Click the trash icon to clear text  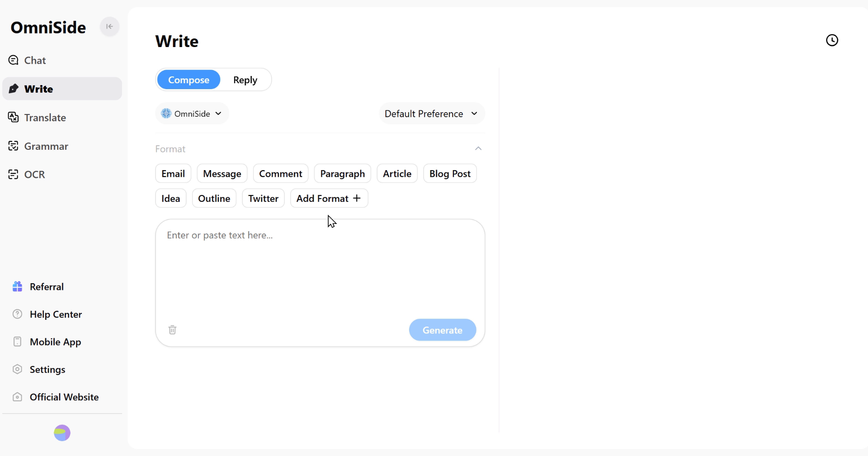172,330
